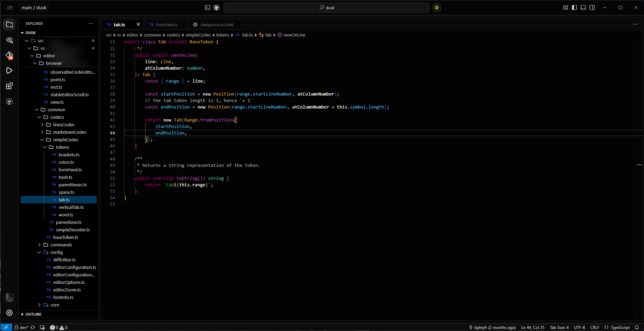The width and height of the screenshot is (644, 331).
Task: Click the newOnLine breadcrumb symbol
Action: click(291, 35)
